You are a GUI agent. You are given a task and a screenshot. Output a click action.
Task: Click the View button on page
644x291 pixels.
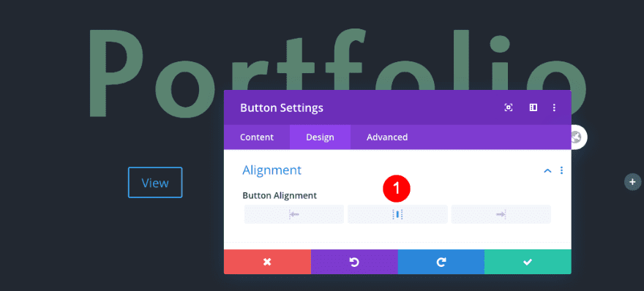155,182
